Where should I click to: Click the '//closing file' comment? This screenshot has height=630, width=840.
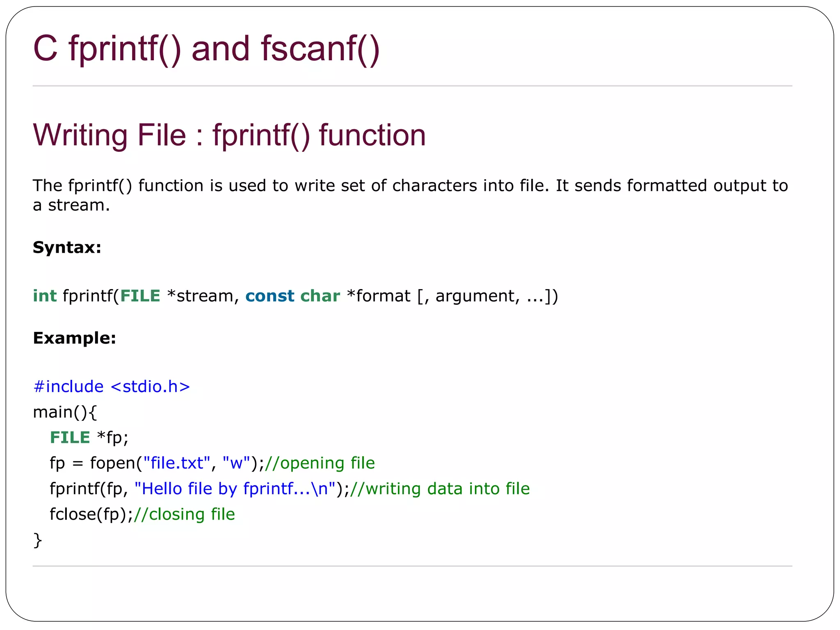click(184, 514)
